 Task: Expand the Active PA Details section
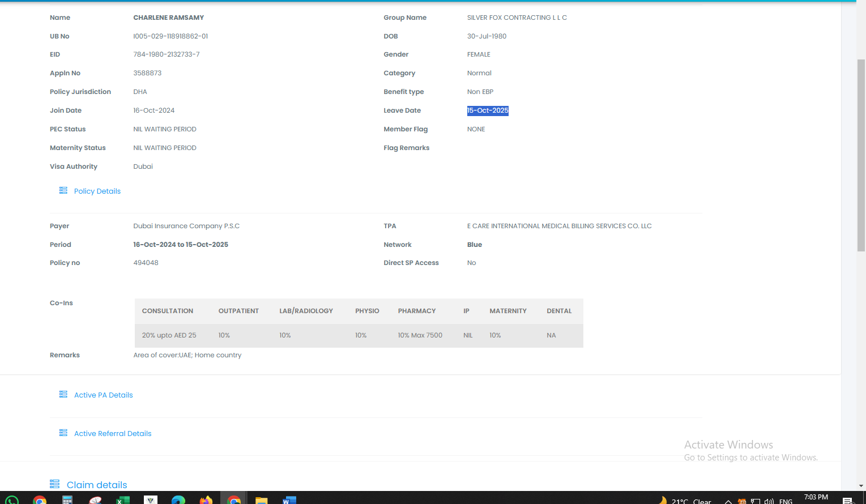(x=104, y=395)
